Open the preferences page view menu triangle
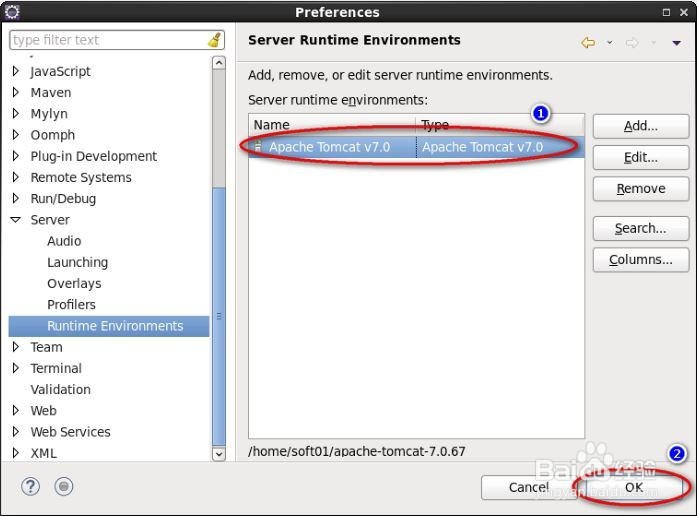 click(677, 43)
